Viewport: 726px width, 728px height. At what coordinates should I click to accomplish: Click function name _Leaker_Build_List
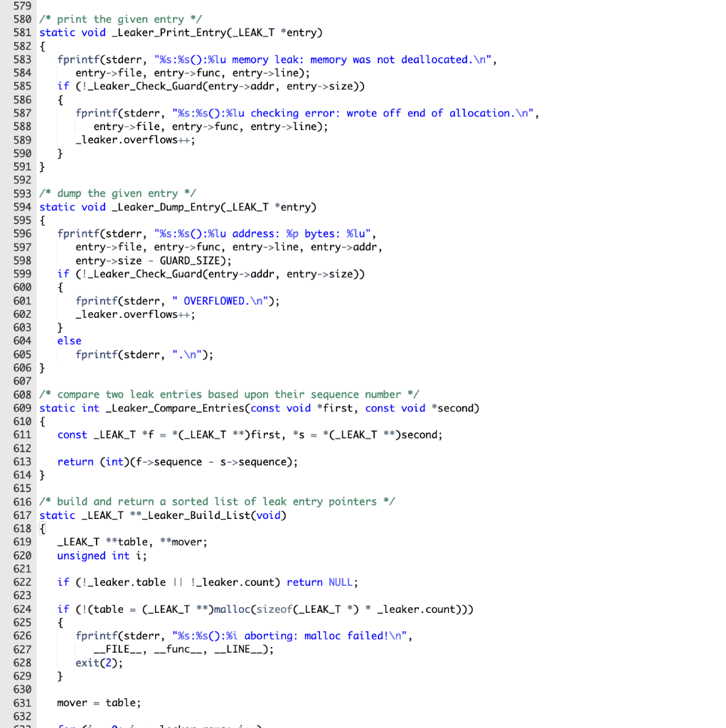(x=196, y=515)
